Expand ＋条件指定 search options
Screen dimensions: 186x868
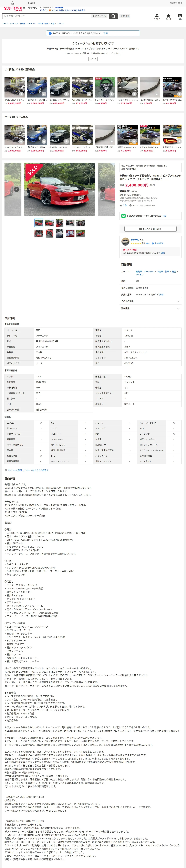[125, 16]
